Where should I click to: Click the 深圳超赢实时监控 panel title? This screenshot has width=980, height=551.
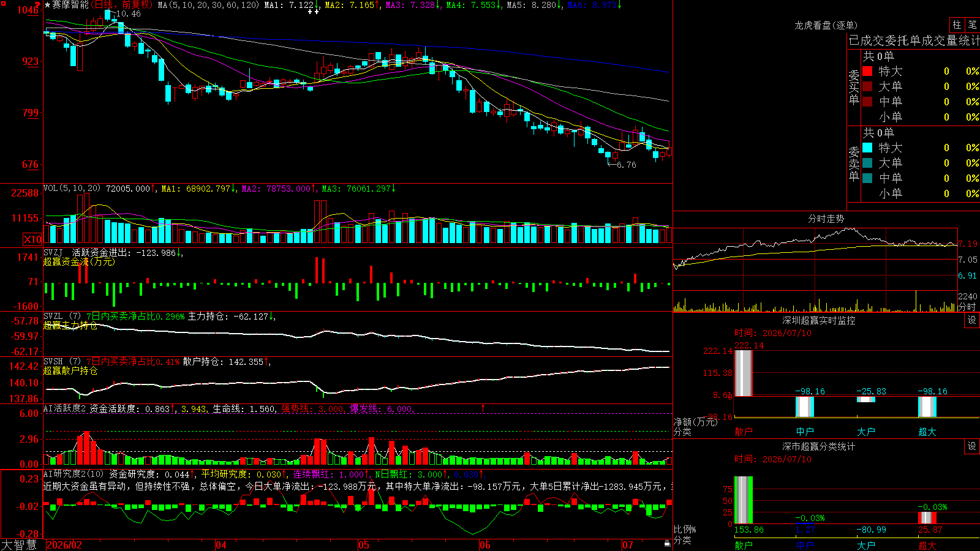click(x=819, y=320)
